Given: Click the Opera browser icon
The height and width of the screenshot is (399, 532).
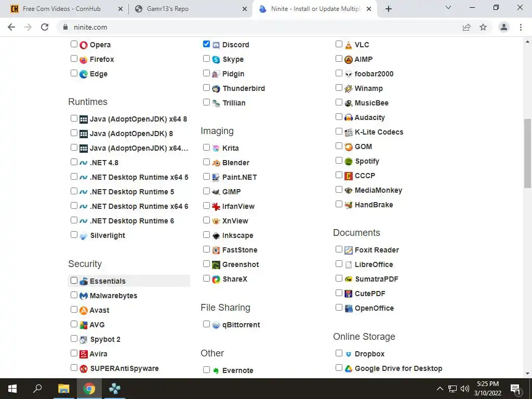Looking at the screenshot, I should (x=84, y=45).
